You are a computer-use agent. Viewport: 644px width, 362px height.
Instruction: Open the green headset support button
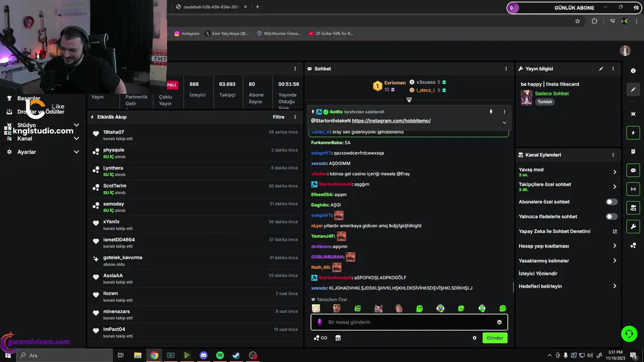[x=628, y=333]
